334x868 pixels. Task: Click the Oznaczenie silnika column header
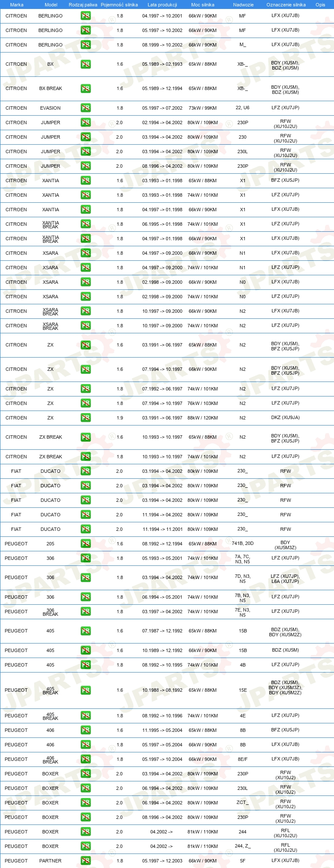tap(286, 5)
